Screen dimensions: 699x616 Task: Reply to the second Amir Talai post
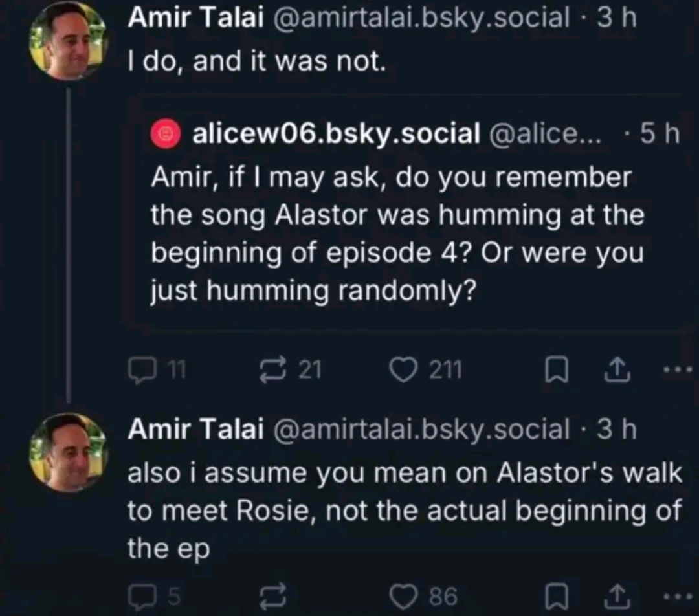[138, 595]
